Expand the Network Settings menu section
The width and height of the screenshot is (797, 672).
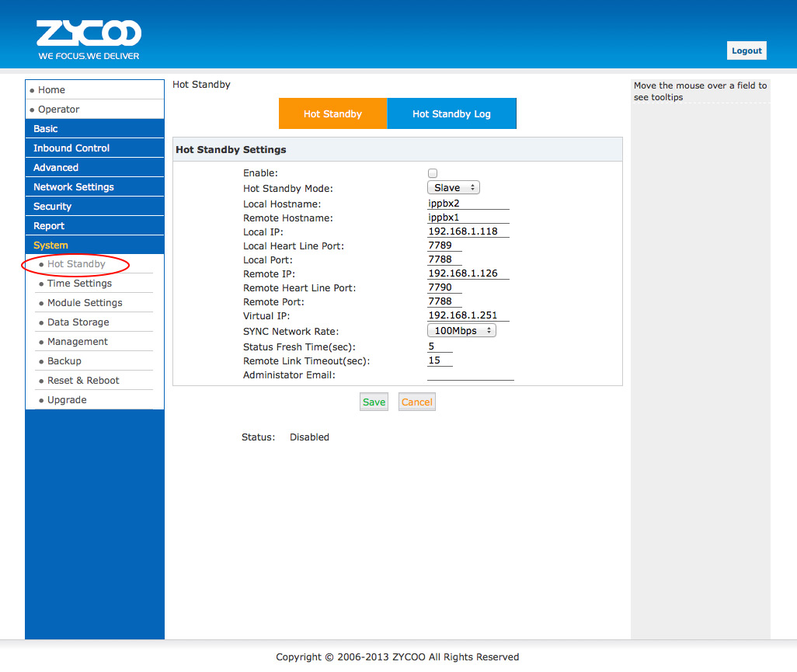tap(74, 187)
